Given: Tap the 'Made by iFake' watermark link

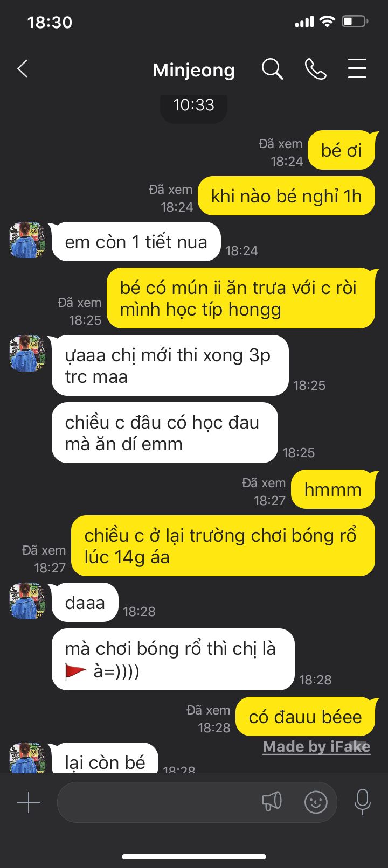Looking at the screenshot, I should 316,747.
